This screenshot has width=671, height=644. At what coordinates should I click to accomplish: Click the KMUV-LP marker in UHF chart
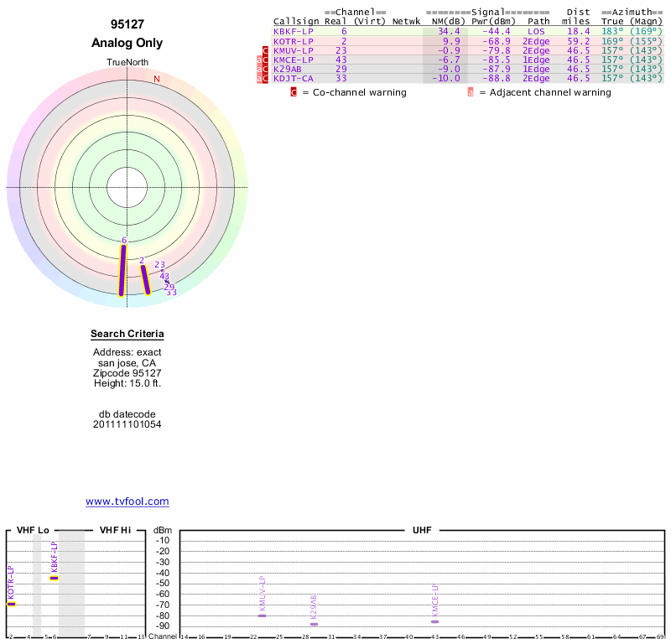[262, 615]
